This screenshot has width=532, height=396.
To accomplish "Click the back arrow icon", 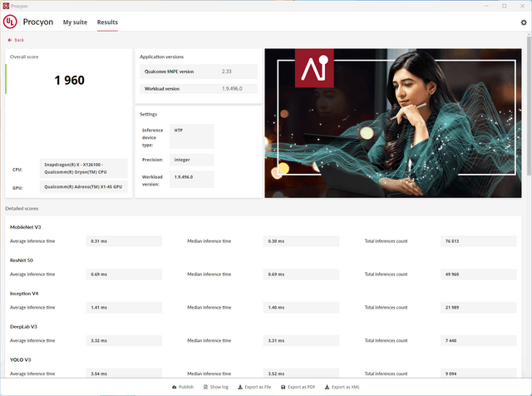I will (x=10, y=40).
